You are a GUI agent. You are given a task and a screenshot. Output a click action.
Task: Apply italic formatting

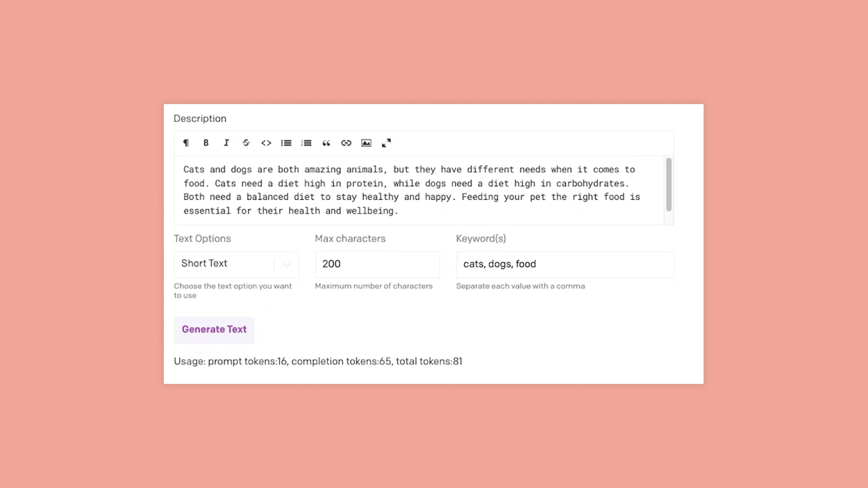tap(226, 143)
